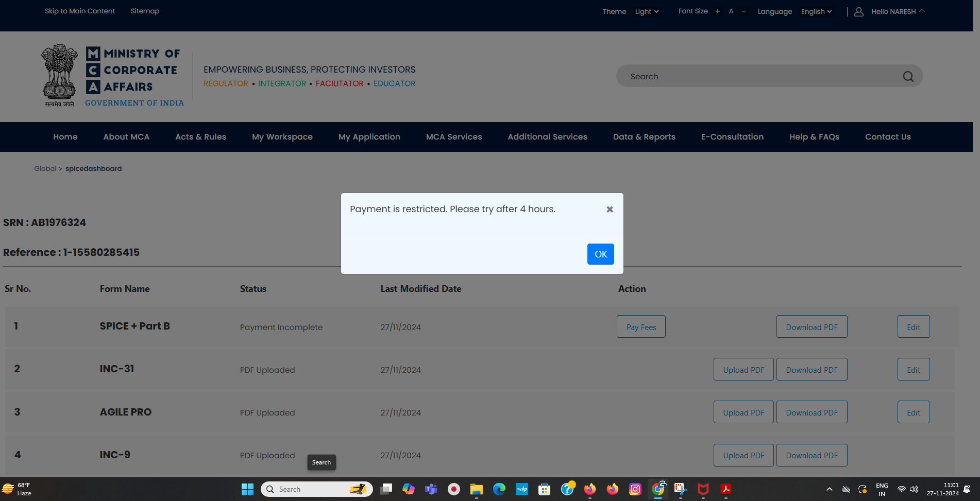Open the MCA Services menu

click(x=453, y=137)
